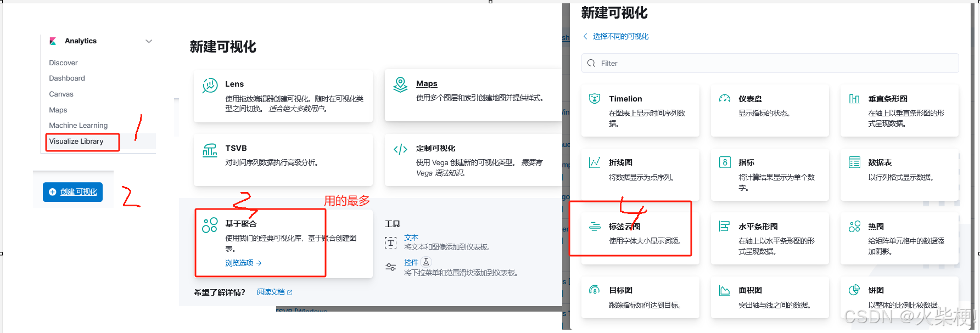Click the search magnifier icon in Filter

(x=591, y=64)
